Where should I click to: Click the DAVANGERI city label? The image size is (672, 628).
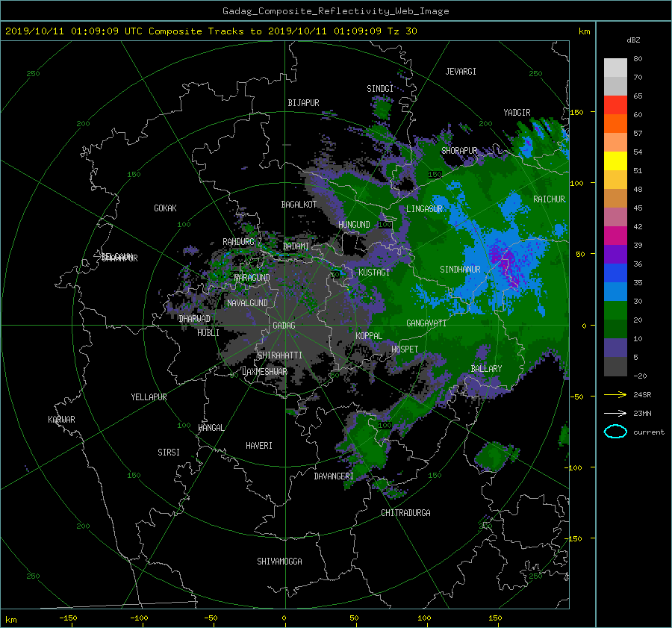[334, 476]
